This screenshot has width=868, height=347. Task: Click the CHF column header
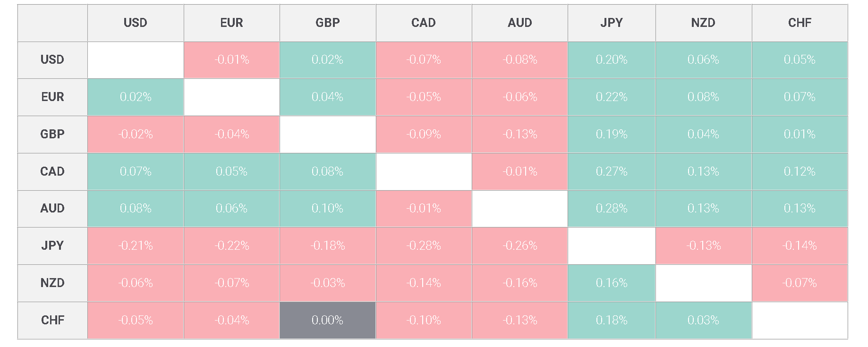pyautogui.click(x=800, y=23)
